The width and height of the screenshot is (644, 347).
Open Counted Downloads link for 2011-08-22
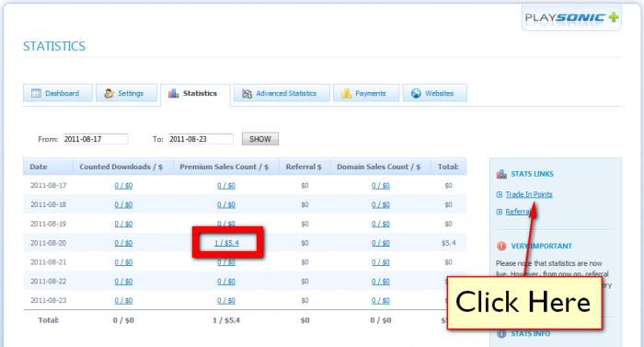tap(123, 282)
